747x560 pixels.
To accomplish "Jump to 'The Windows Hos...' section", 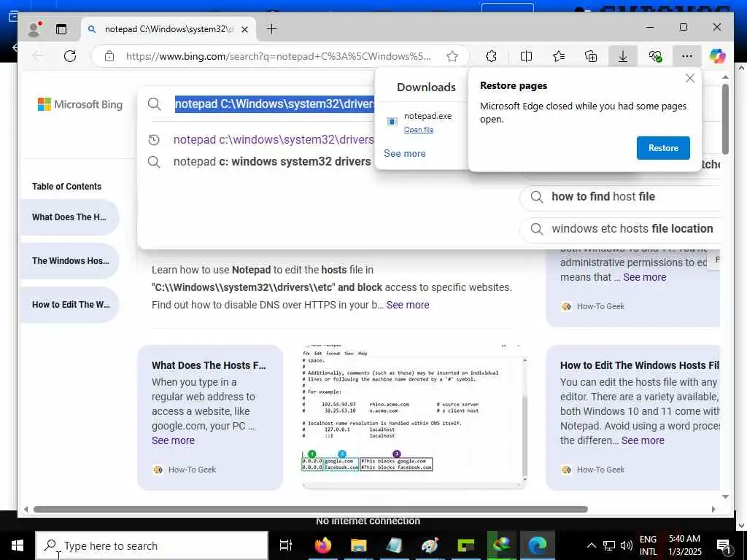I will tap(69, 261).
